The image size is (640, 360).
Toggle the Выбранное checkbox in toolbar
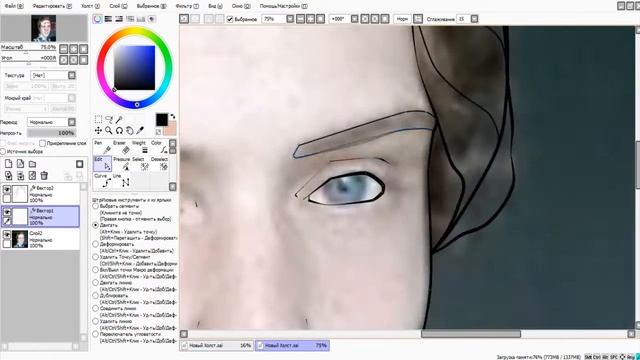(230, 19)
